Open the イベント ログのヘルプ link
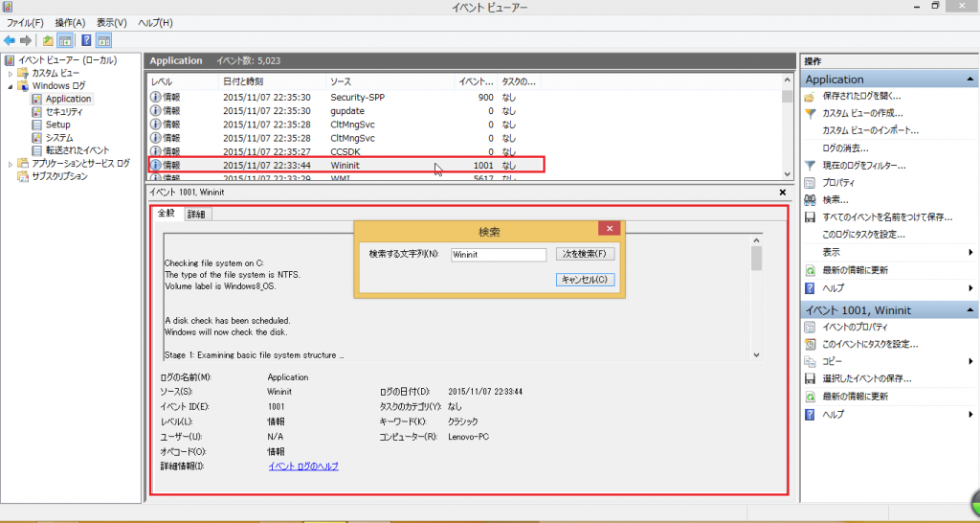Screen dimensions: 980x523 (x=303, y=466)
